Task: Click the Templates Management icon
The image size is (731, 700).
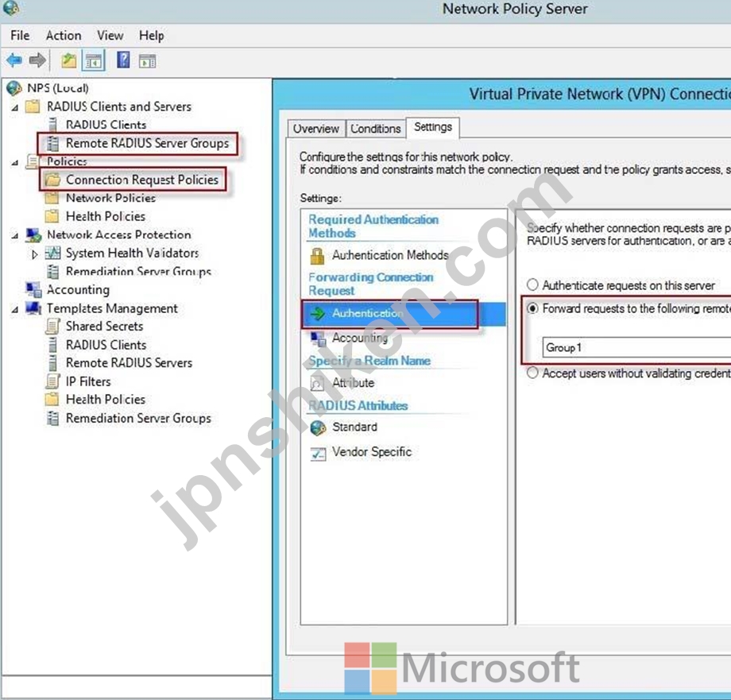Action: pos(33,308)
